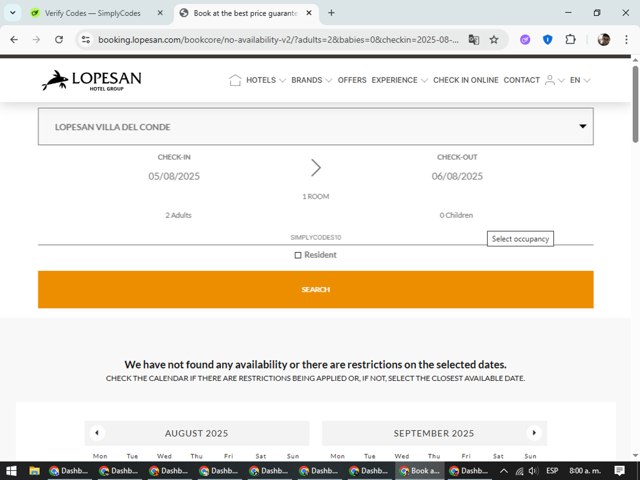This screenshot has width=640, height=480.
Task: Close the Book at the best price tab
Action: [x=309, y=13]
